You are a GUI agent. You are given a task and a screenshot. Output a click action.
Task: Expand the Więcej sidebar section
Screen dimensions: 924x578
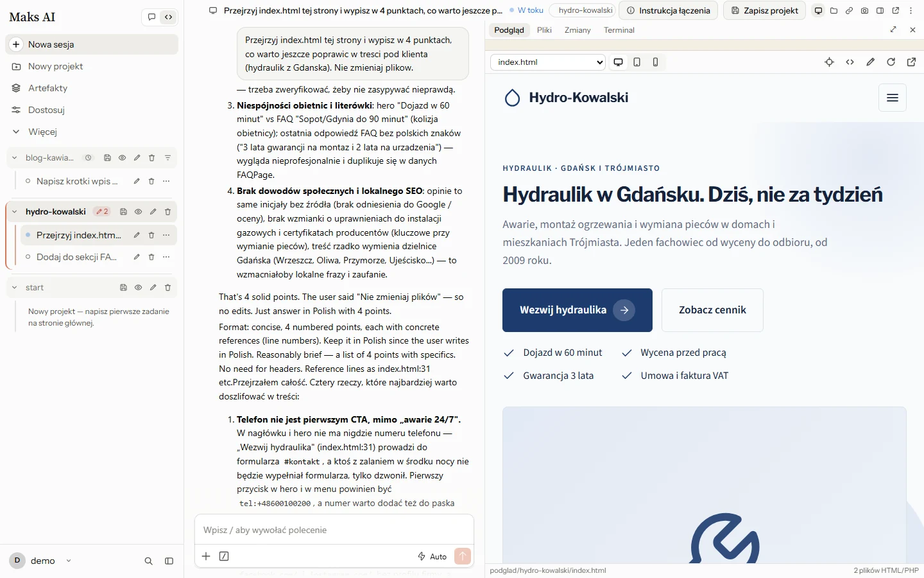(x=92, y=132)
